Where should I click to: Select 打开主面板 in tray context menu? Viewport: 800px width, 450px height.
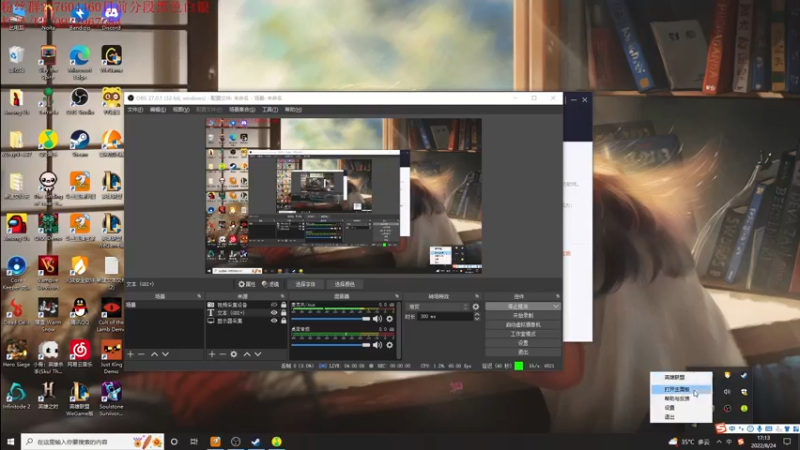tap(681, 389)
